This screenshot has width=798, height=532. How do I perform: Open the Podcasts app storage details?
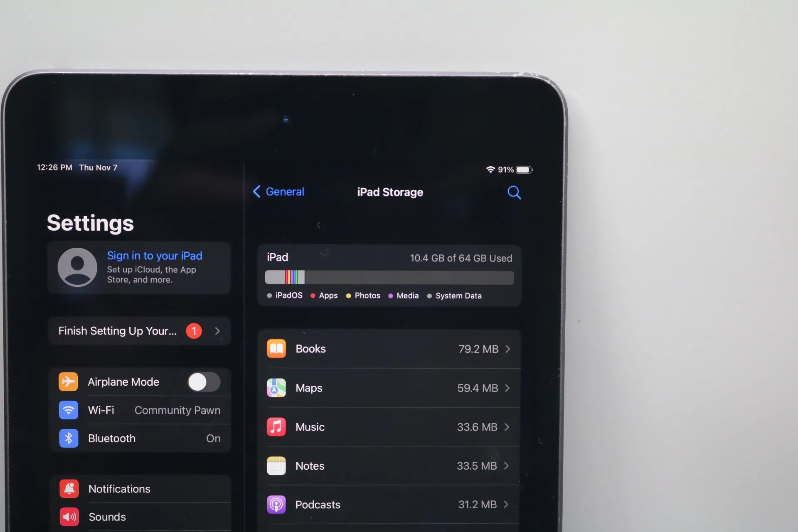click(x=389, y=504)
